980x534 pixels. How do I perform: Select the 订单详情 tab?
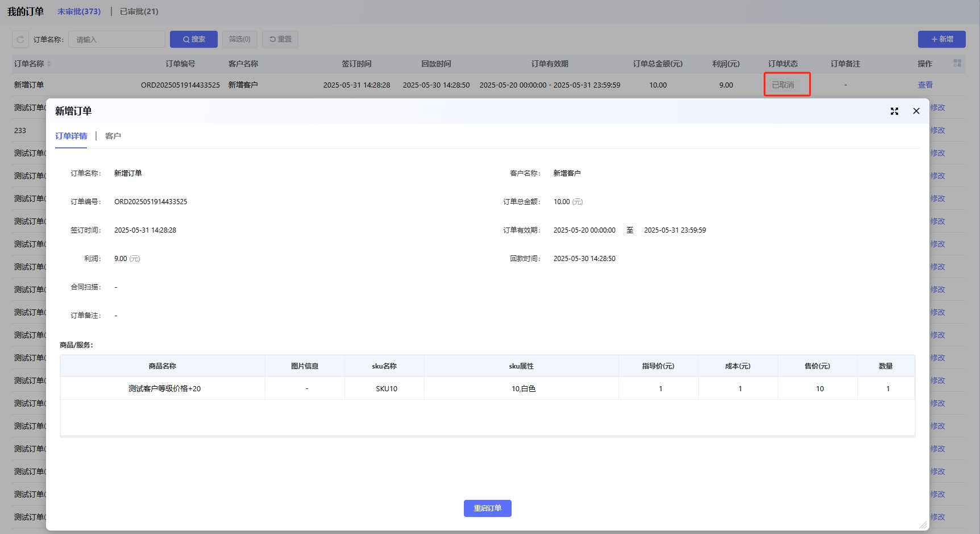point(71,136)
